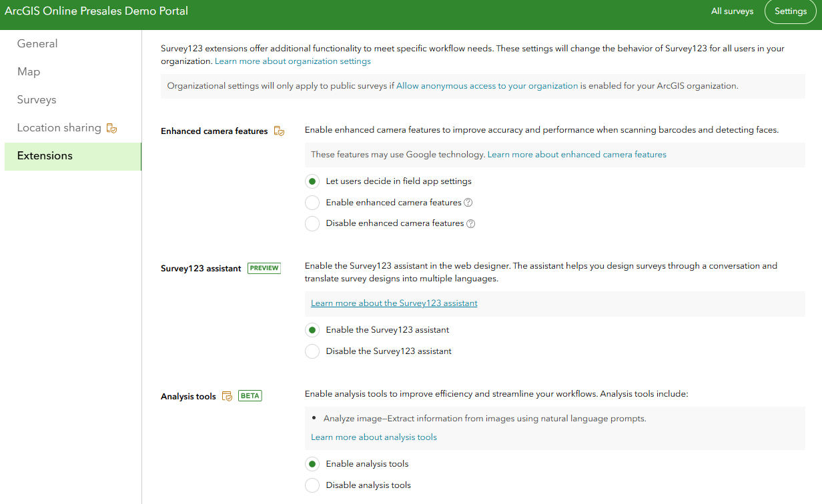822x504 pixels.
Task: Click help icon beside Enable enhanced camera features
Action: point(468,203)
